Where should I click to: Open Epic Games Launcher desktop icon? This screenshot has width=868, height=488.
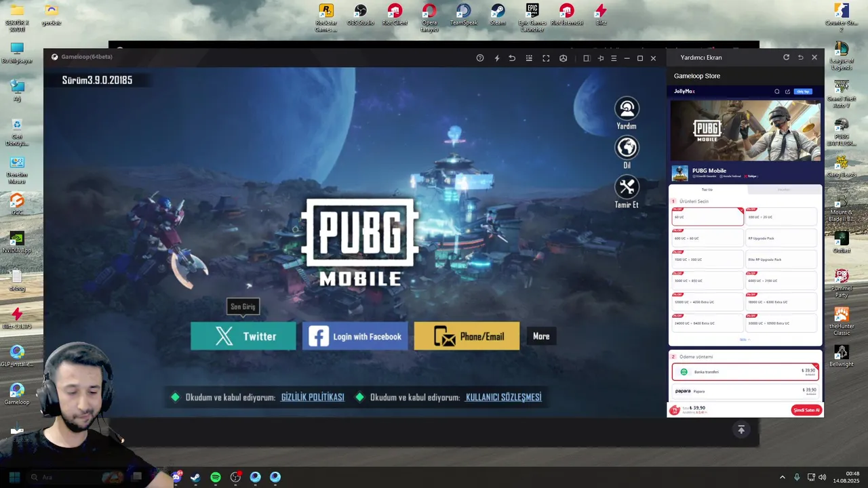(532, 17)
